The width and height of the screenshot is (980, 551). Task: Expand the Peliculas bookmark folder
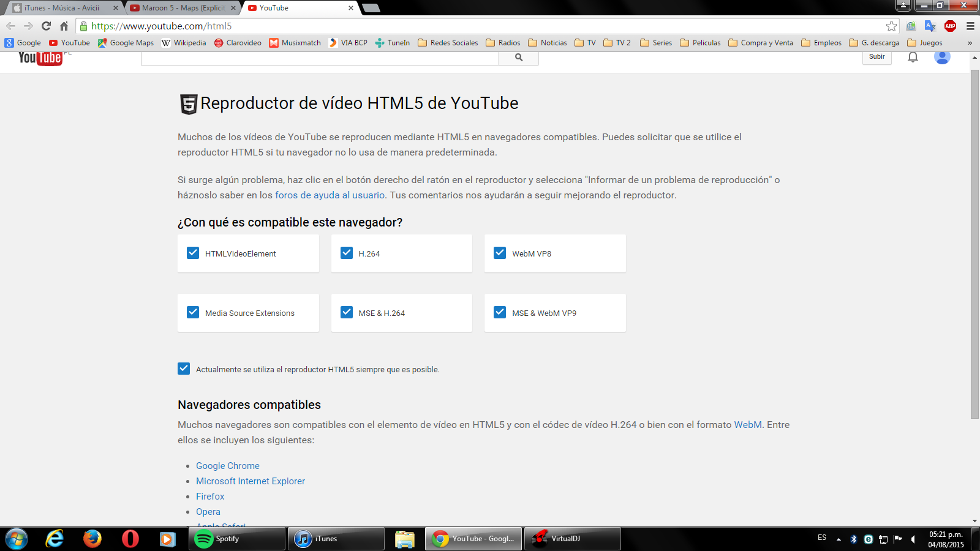[x=700, y=43]
